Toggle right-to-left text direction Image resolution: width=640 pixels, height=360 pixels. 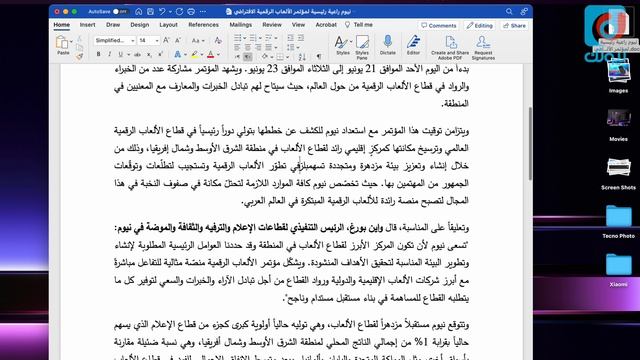[248, 57]
